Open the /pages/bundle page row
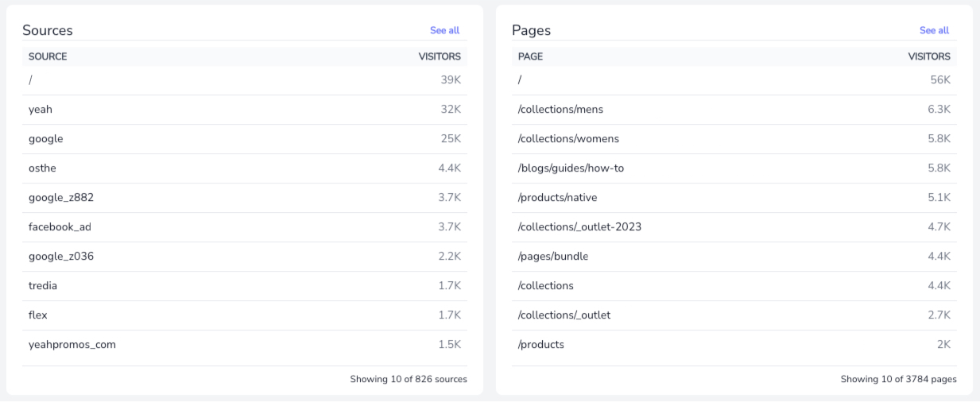This screenshot has height=402, width=980. tap(734, 257)
